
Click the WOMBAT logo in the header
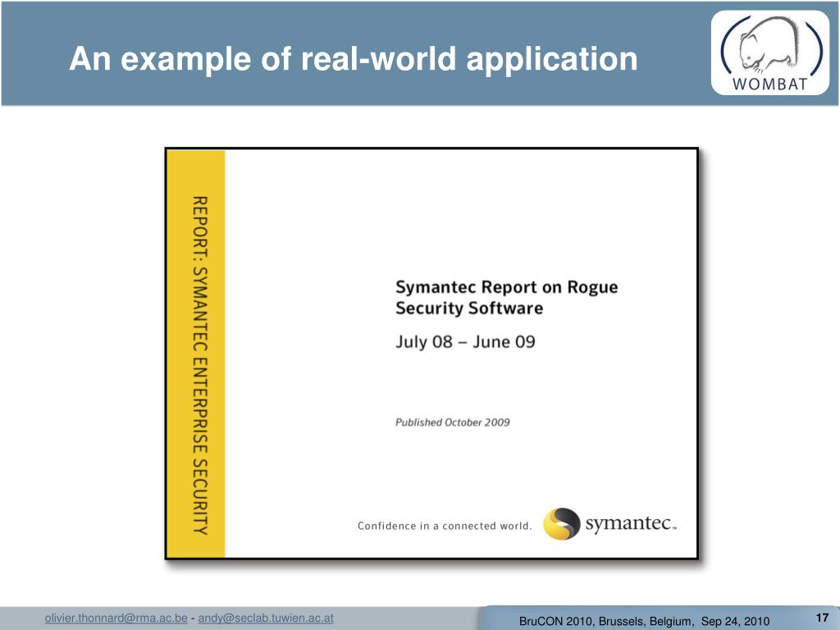769,53
